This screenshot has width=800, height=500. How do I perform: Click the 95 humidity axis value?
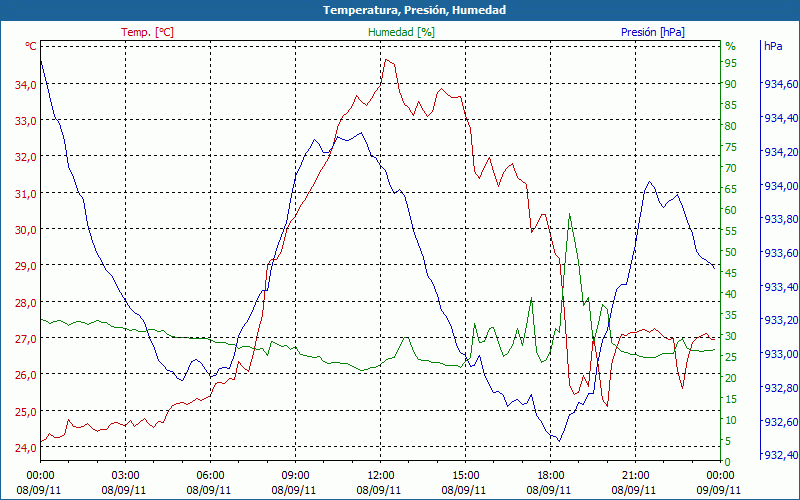point(731,63)
